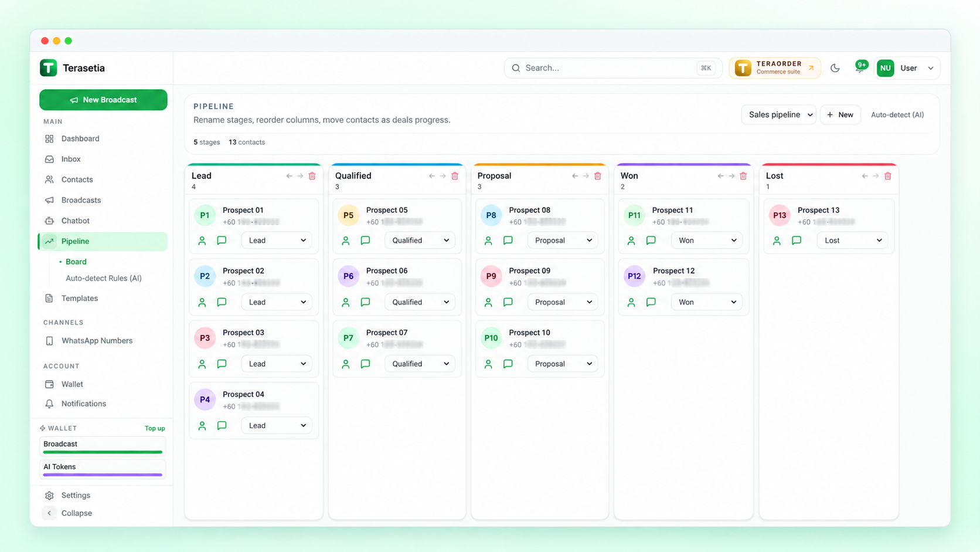Open Teraorder Commerce suite banner

click(x=774, y=68)
